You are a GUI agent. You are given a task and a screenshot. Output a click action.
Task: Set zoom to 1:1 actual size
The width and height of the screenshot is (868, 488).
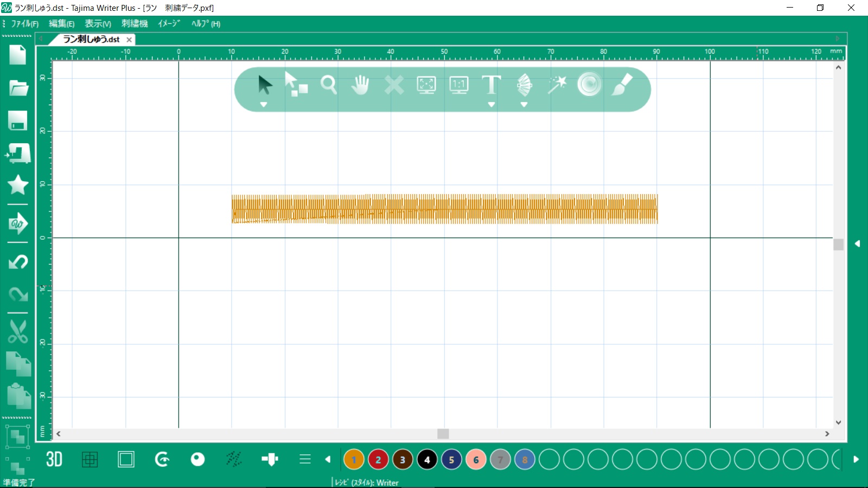459,85
